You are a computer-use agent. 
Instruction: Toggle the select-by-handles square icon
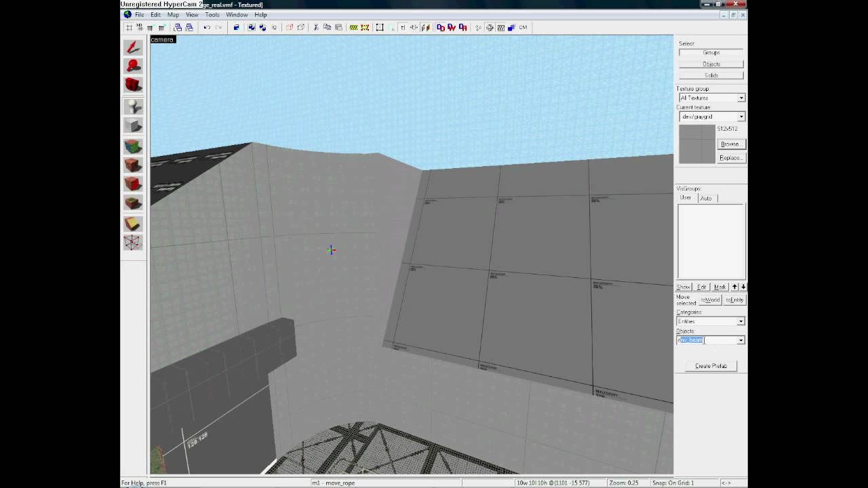click(x=380, y=27)
